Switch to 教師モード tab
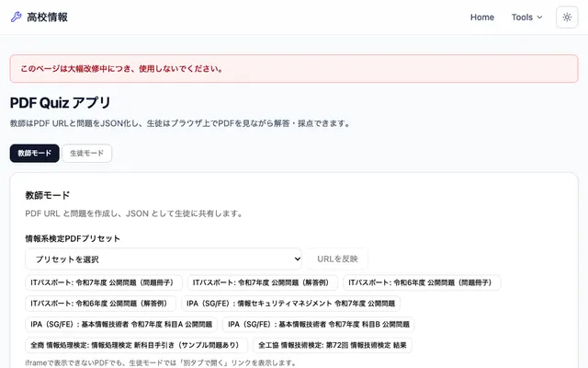 [35, 154]
